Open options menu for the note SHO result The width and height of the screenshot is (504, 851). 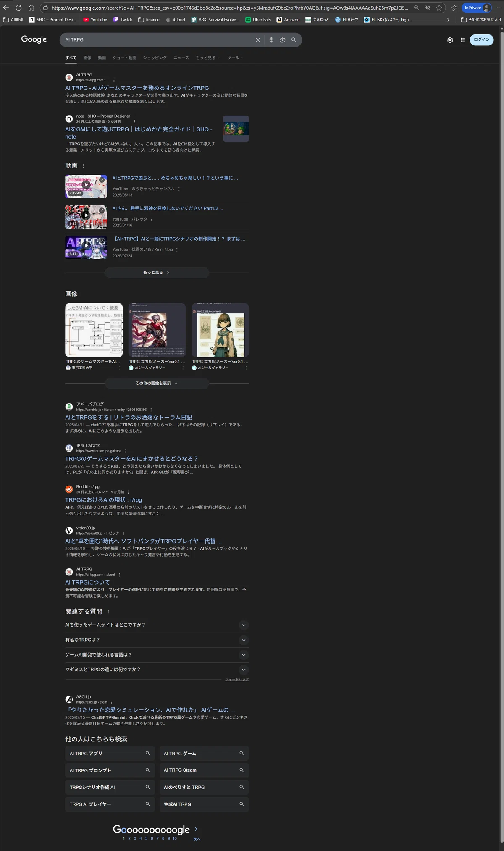(x=134, y=121)
